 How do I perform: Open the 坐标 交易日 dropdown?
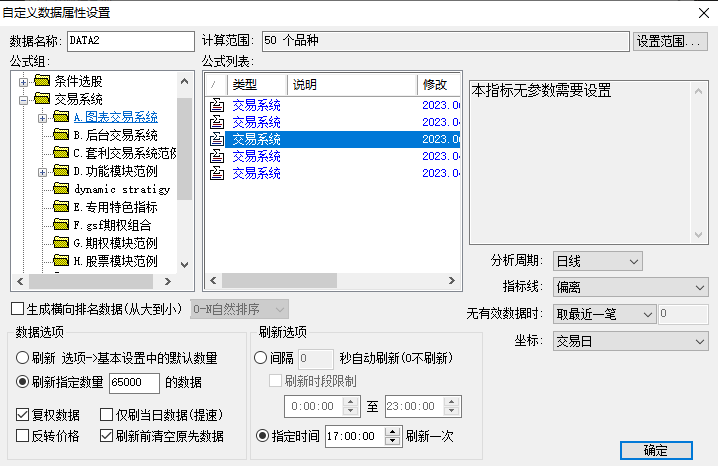coord(631,341)
